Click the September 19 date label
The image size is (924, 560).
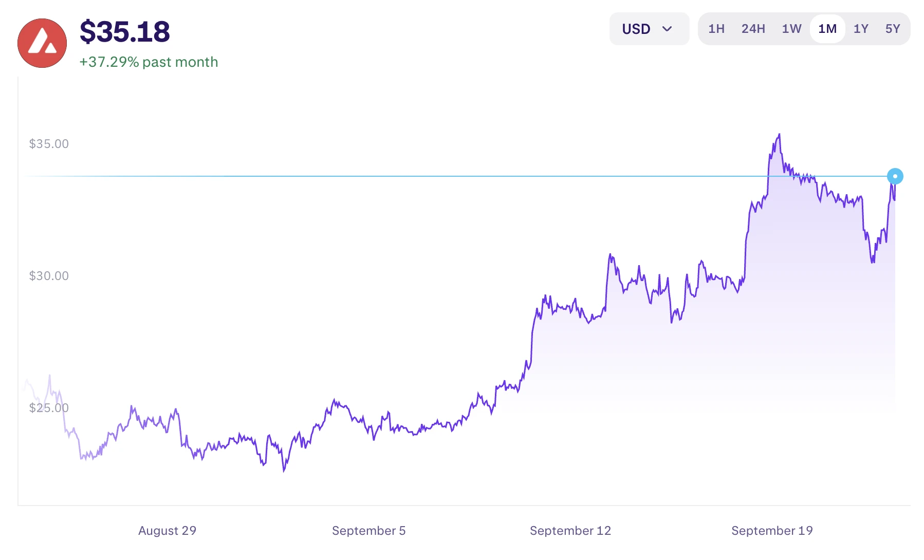pyautogui.click(x=772, y=531)
